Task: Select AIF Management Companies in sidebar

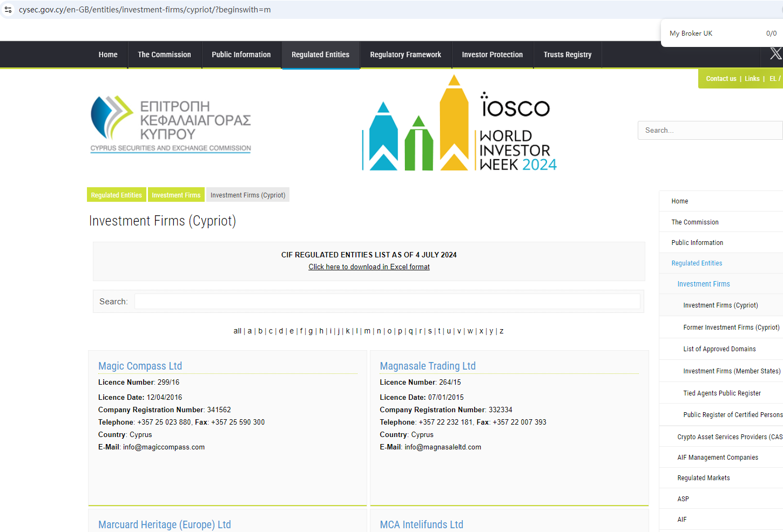Action: point(717,458)
